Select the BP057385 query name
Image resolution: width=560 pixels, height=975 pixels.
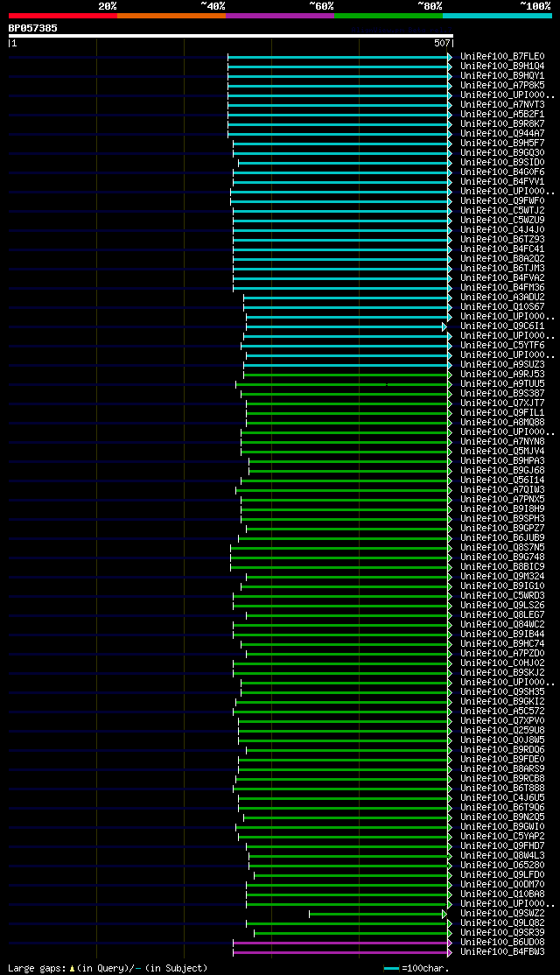pyautogui.click(x=33, y=28)
